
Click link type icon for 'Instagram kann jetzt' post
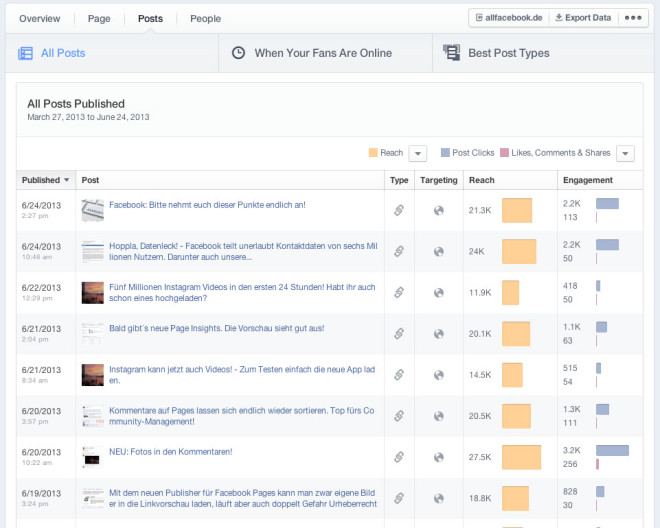(x=399, y=375)
